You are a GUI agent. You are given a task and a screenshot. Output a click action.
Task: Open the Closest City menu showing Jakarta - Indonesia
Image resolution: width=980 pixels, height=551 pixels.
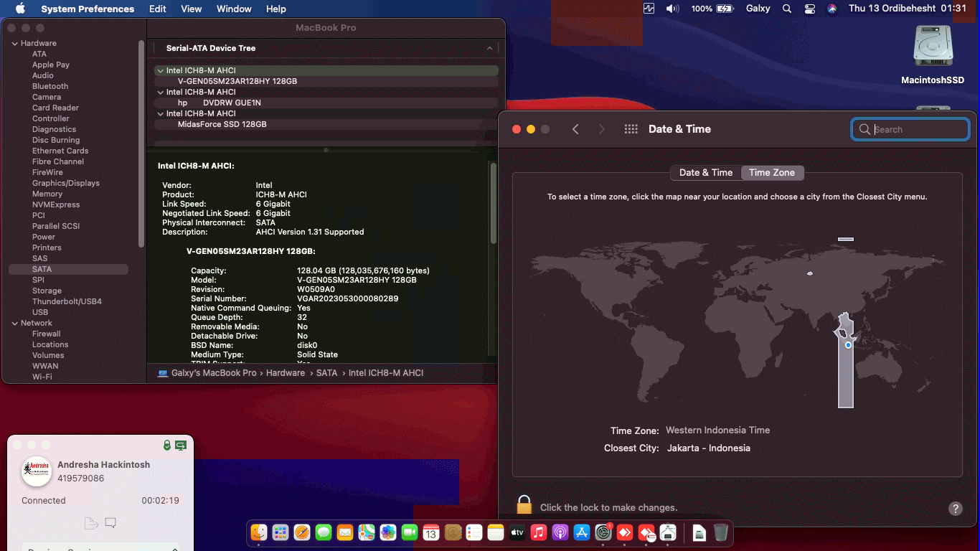pos(709,448)
